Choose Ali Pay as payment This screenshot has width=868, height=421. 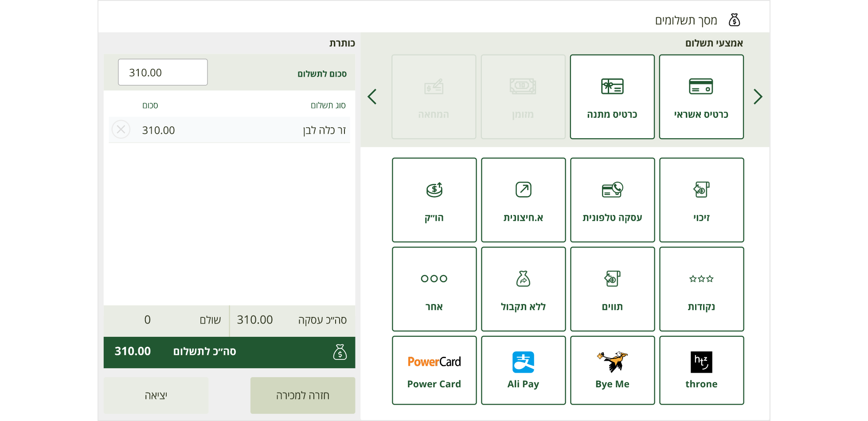(x=523, y=370)
